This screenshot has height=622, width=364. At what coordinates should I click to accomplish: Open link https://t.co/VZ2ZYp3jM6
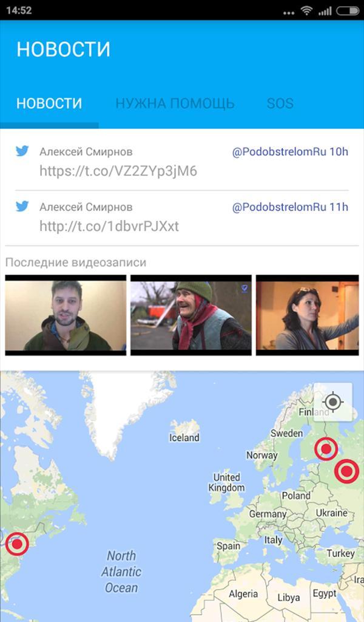tap(118, 171)
